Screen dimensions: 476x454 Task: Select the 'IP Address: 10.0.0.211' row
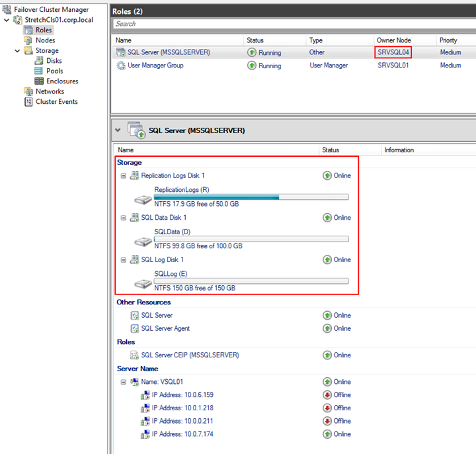(x=182, y=421)
